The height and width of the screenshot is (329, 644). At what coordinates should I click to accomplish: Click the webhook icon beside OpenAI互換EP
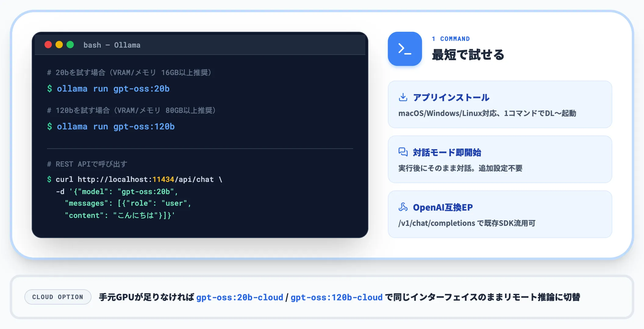click(403, 207)
